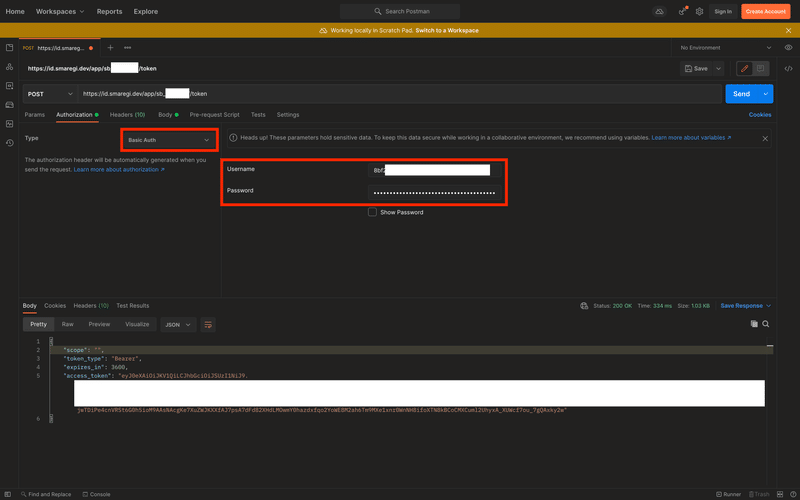Toggle line wrap icon beside JSON

pos(208,324)
